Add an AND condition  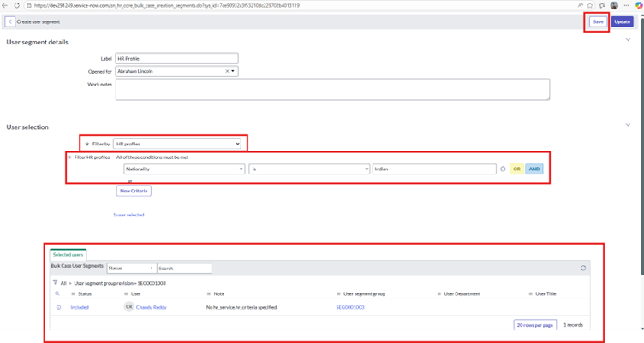pos(534,169)
